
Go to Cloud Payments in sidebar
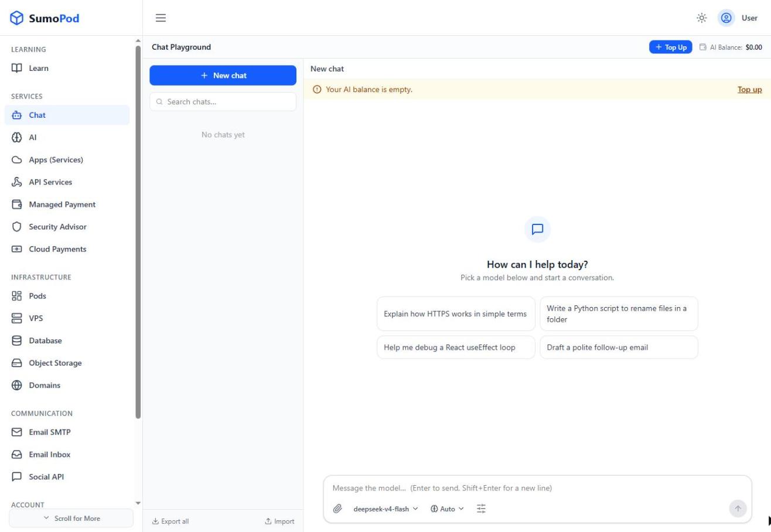click(67, 249)
